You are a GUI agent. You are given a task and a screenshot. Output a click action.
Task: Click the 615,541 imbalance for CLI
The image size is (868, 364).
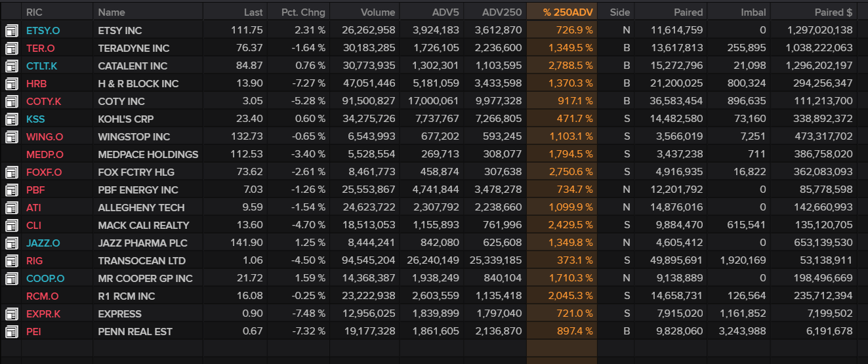click(747, 225)
